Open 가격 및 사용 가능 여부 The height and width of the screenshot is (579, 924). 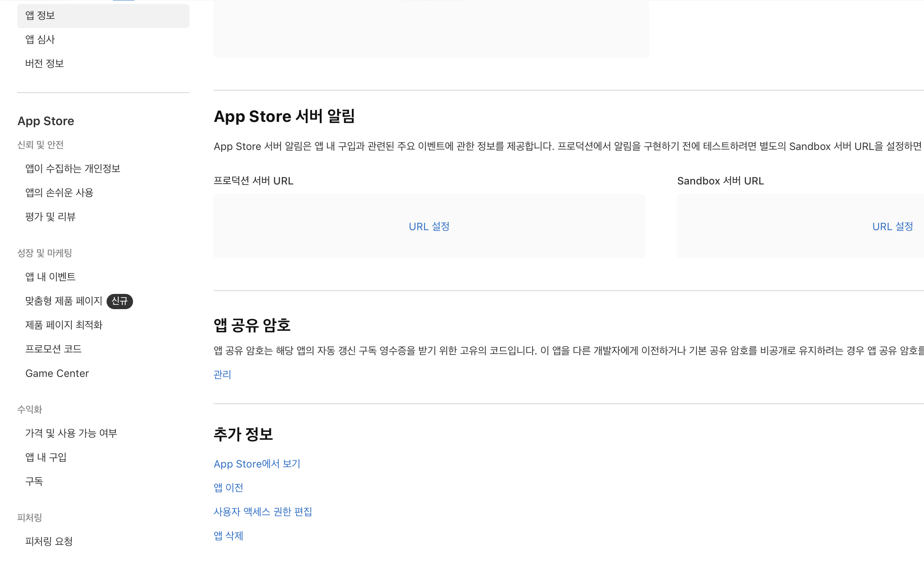(71, 433)
